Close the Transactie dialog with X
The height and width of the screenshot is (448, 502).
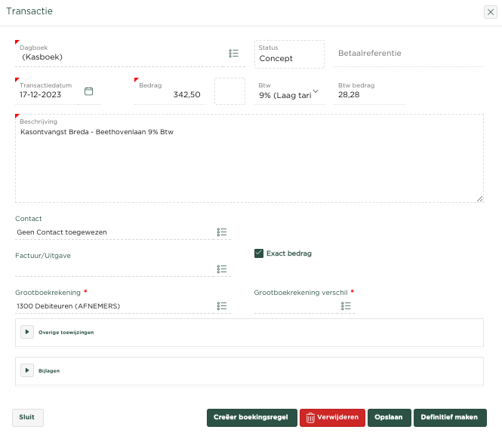point(490,12)
